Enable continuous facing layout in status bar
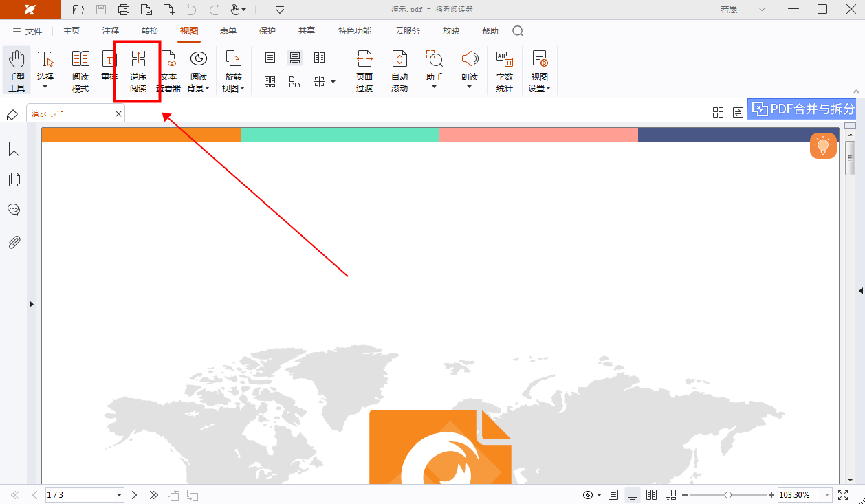This screenshot has height=504, width=865. (x=670, y=495)
